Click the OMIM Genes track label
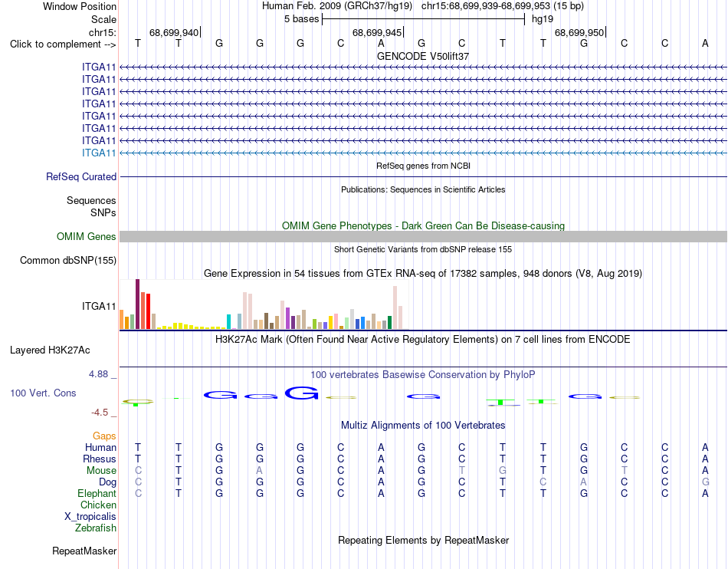 (86, 236)
